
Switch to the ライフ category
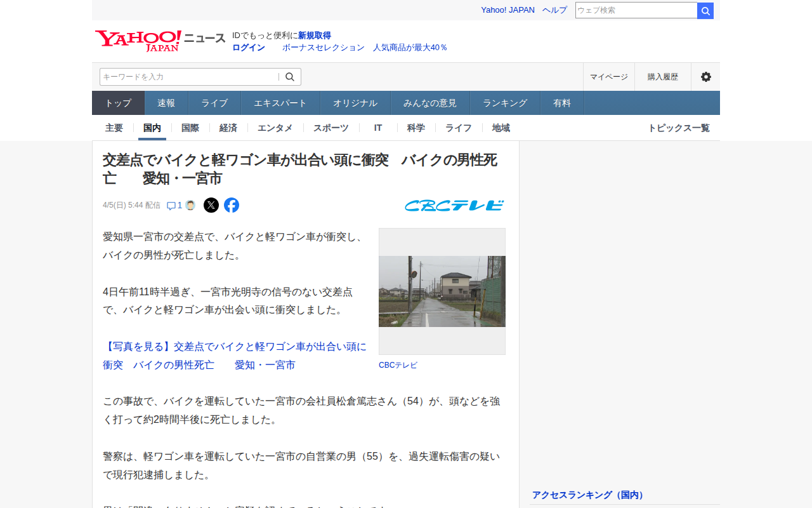(459, 128)
